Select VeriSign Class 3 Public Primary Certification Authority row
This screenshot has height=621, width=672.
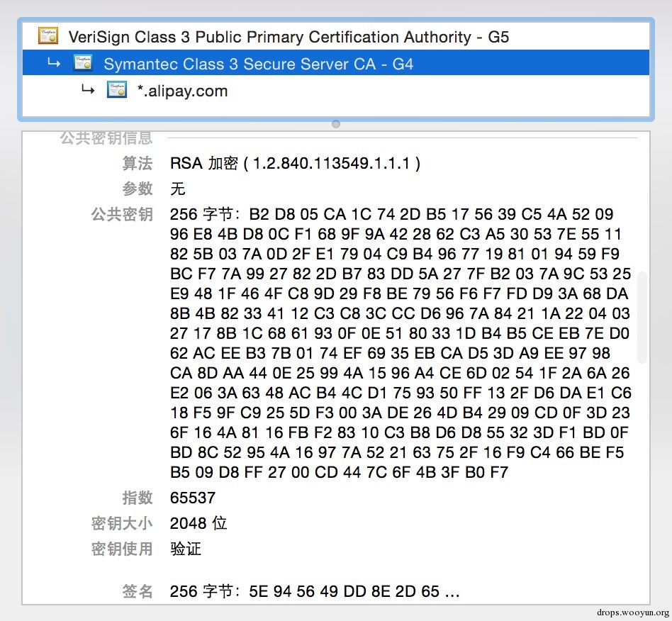click(x=336, y=36)
